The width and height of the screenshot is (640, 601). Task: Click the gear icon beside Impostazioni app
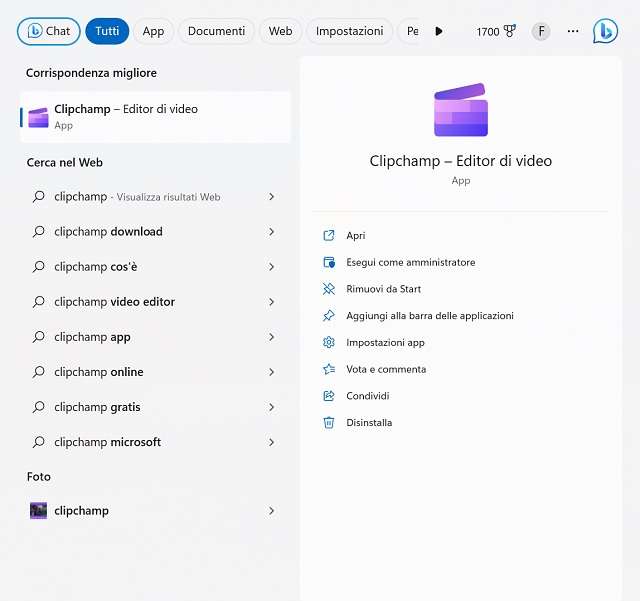329,342
